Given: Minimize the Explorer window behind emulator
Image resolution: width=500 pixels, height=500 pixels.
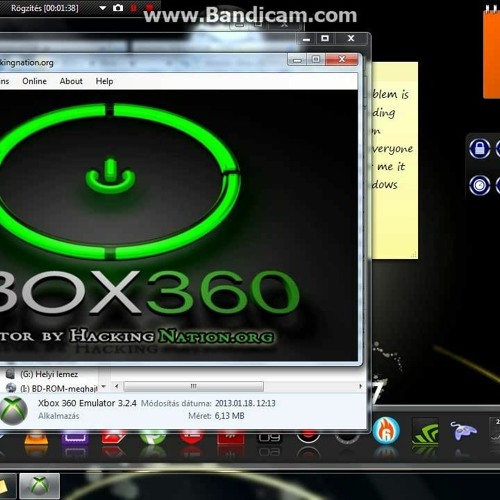Looking at the screenshot, I should 306,39.
